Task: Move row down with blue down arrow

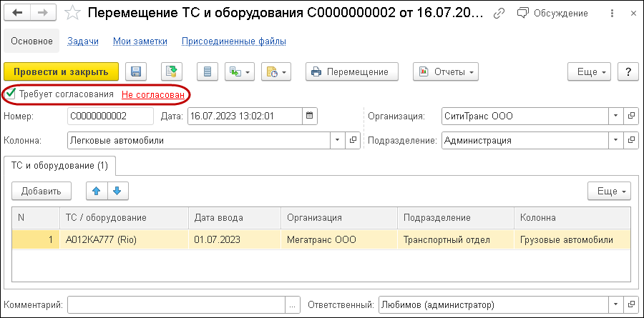Action: tap(118, 192)
